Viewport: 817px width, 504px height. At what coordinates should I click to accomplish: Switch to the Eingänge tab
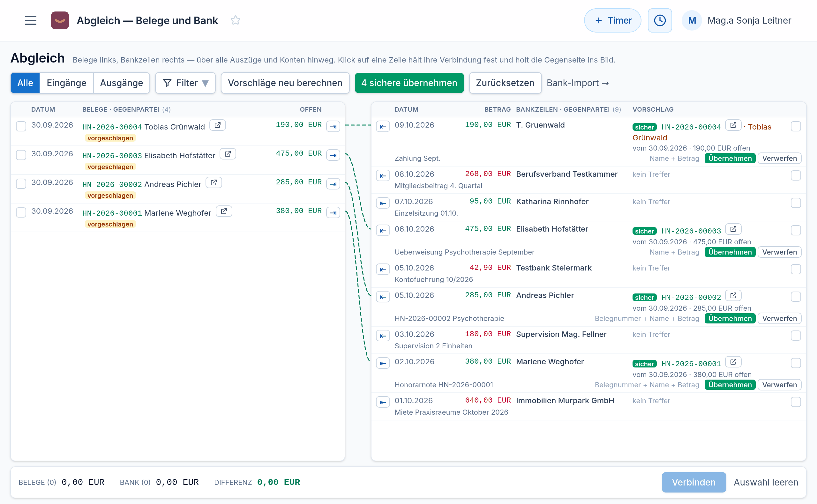click(66, 83)
